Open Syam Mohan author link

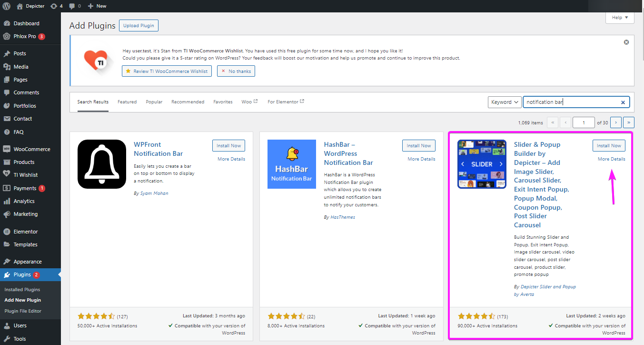pos(154,193)
